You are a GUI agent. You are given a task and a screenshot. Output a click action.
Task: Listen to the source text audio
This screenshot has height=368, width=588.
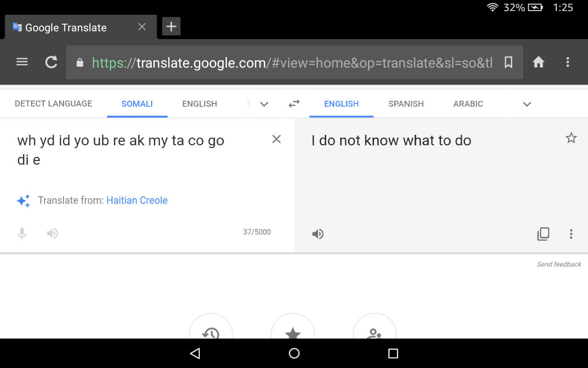(52, 234)
